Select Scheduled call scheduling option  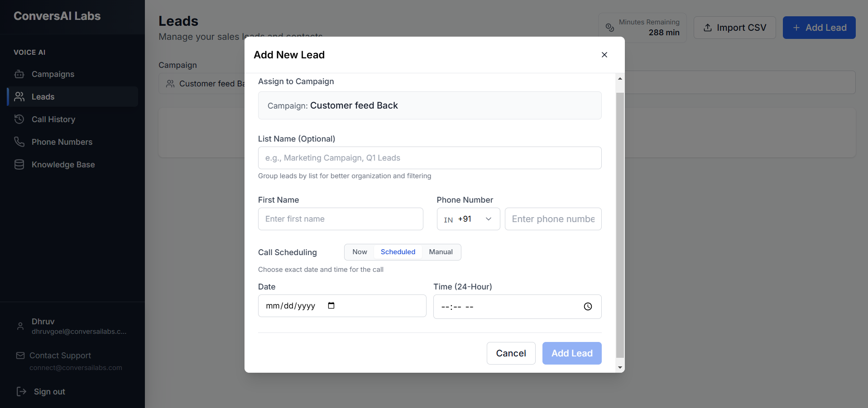pos(398,252)
